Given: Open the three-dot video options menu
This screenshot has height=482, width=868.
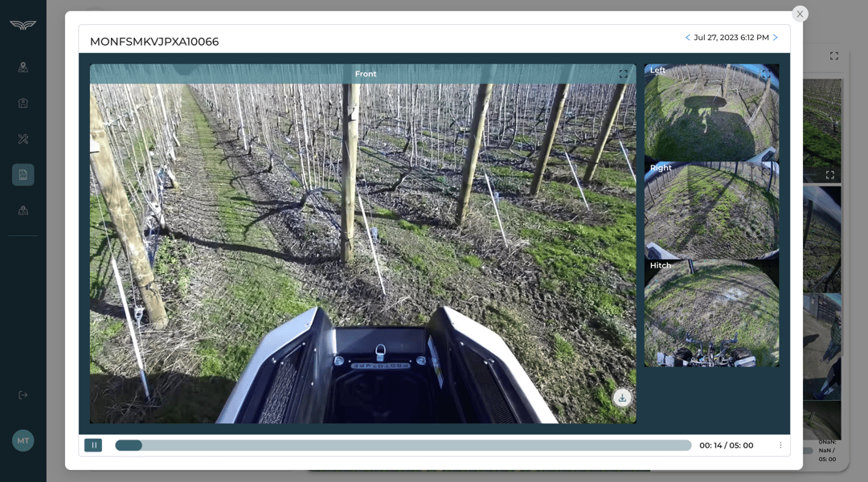Looking at the screenshot, I should (780, 445).
